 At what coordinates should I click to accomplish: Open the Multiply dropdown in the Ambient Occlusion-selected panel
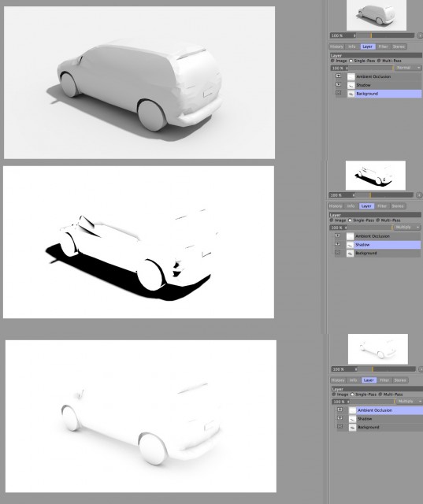pyautogui.click(x=409, y=401)
